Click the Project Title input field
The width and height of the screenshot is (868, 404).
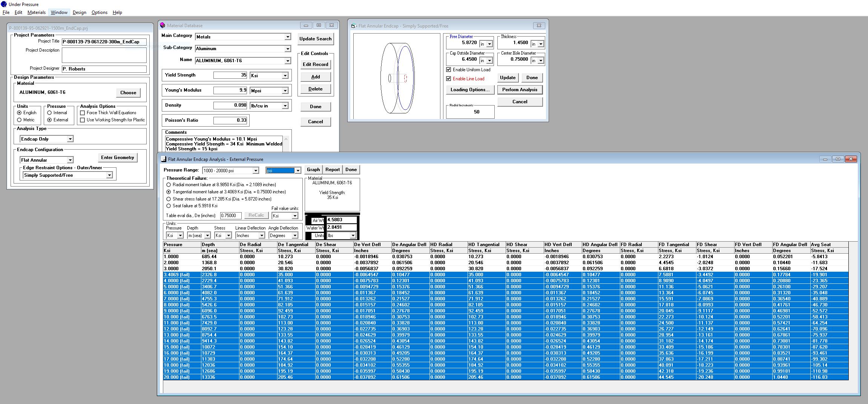coord(104,42)
